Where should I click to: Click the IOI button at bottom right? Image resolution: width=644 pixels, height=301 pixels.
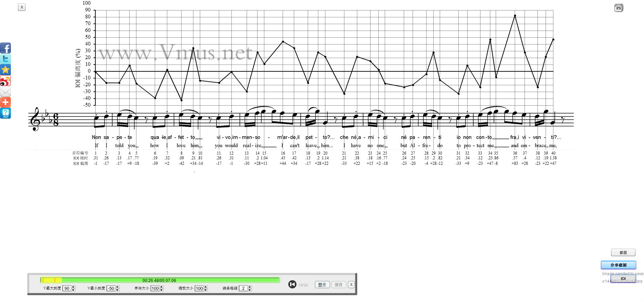(623, 279)
